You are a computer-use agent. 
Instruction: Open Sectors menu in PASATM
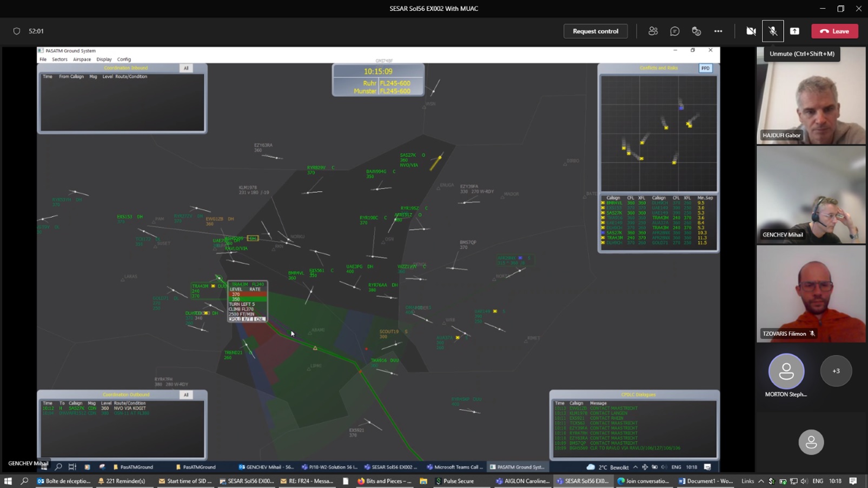tap(59, 59)
